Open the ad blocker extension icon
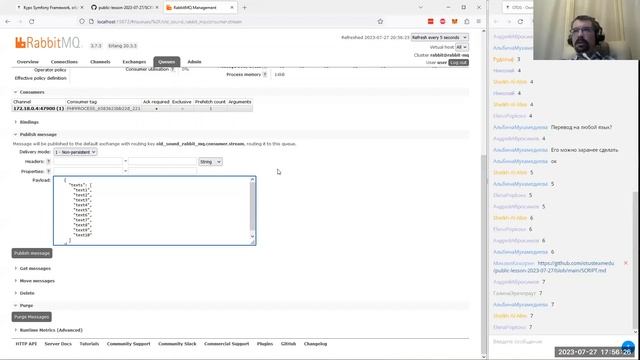 click(x=442, y=21)
